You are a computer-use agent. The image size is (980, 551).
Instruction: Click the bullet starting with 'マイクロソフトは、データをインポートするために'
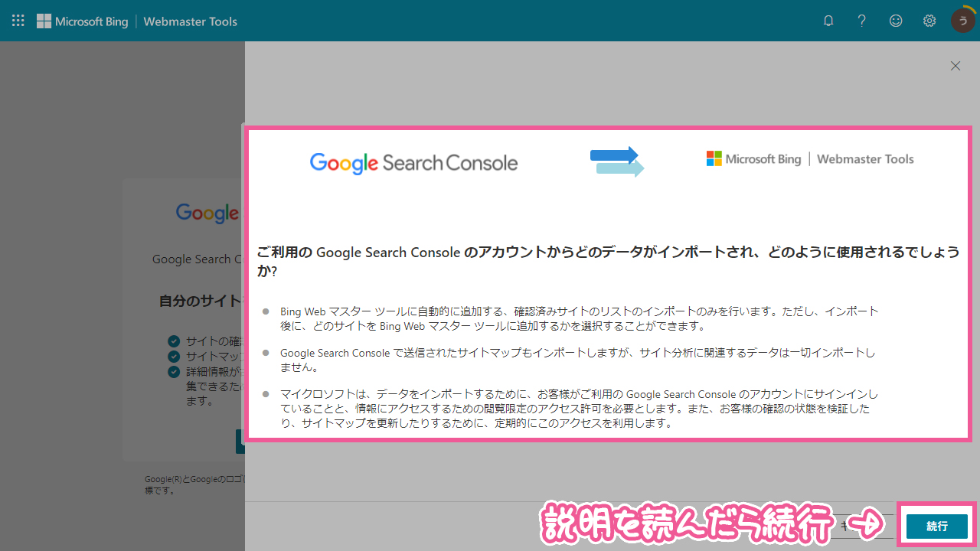tap(579, 408)
